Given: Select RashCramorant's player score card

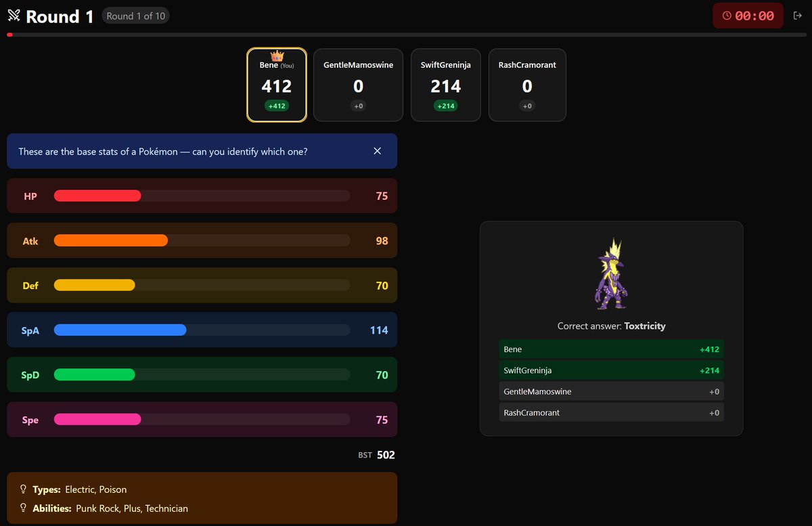Looking at the screenshot, I should pos(527,85).
